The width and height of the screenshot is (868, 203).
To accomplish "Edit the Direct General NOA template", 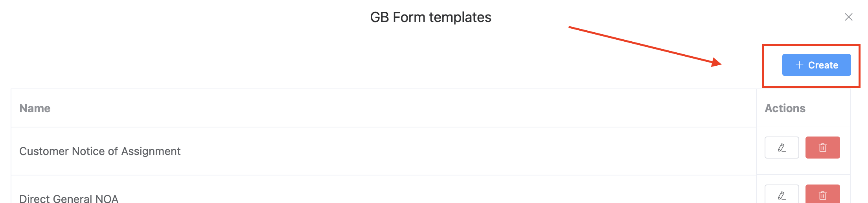I will (x=782, y=195).
